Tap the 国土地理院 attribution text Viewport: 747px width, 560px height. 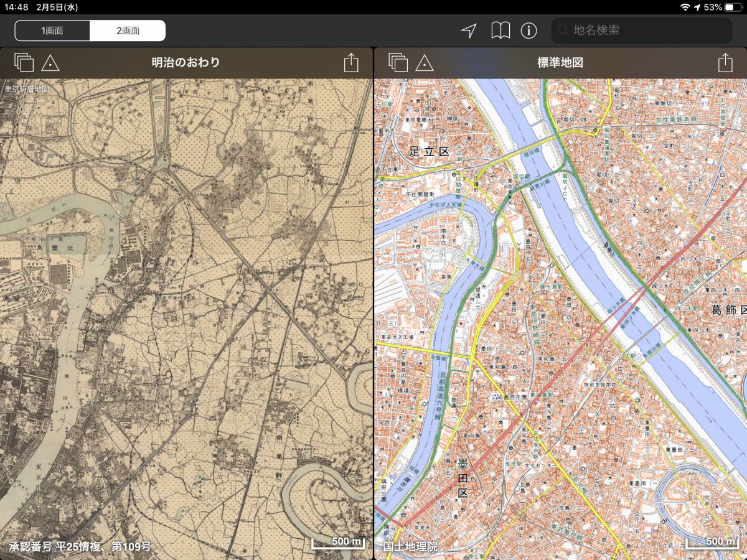point(410,547)
